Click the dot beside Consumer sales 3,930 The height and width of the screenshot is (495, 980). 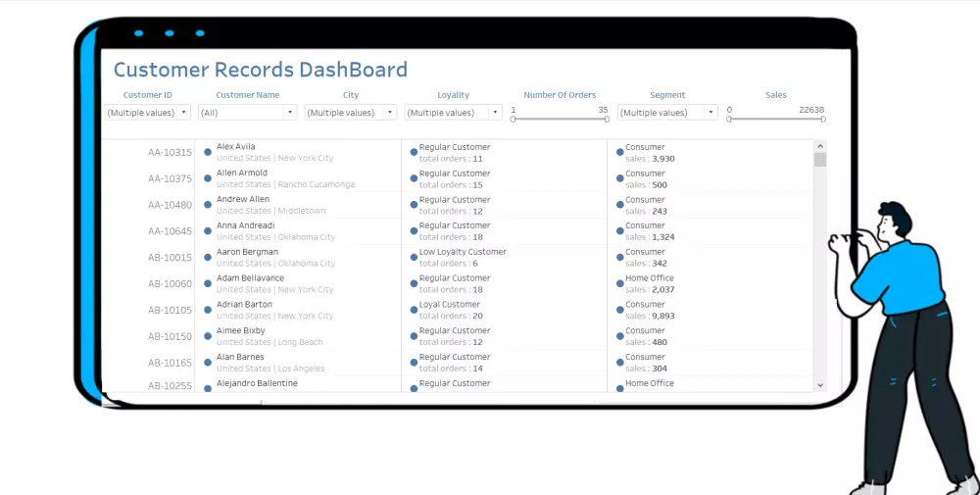click(620, 152)
